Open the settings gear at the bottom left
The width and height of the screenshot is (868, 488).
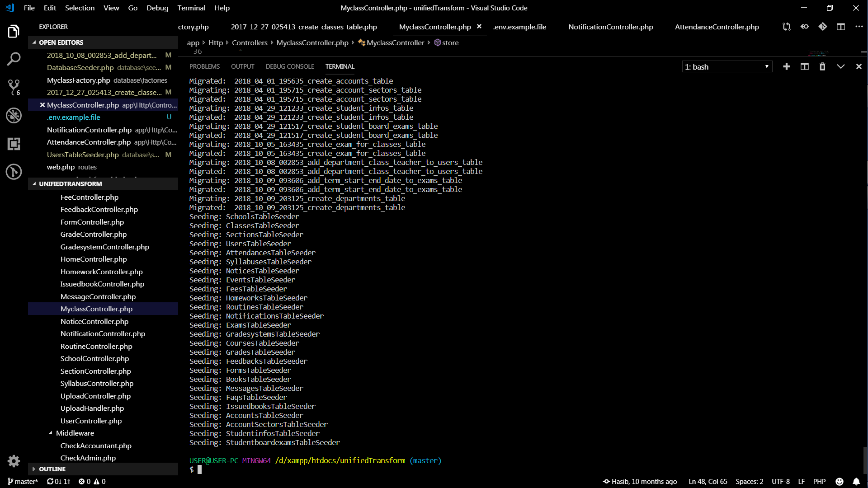click(x=14, y=461)
